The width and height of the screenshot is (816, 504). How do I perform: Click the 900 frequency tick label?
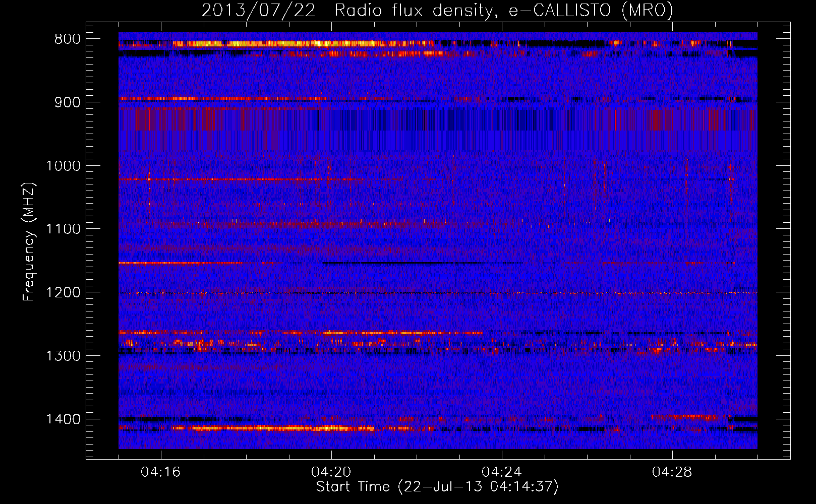click(x=68, y=102)
